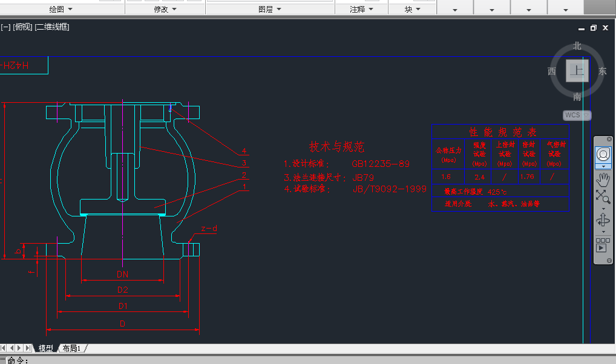Click the ViewCube top face 上
This screenshot has height=364, width=616.
[x=577, y=71]
